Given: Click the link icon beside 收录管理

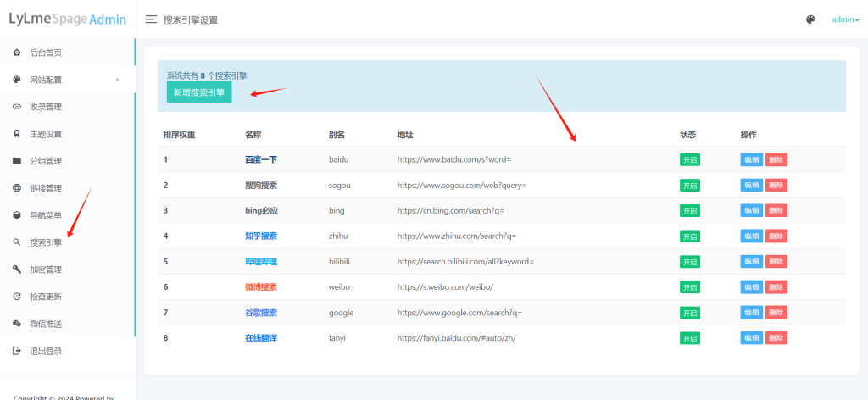Looking at the screenshot, I should (17, 107).
